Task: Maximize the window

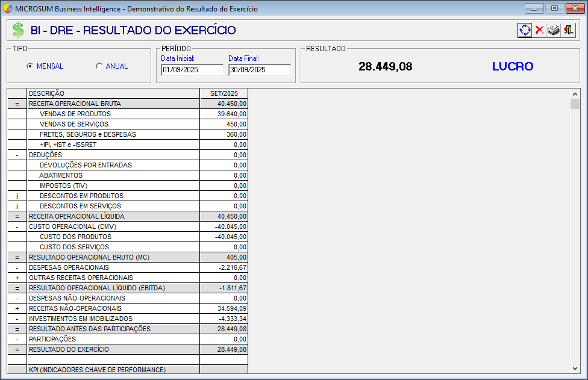Action: [x=554, y=8]
